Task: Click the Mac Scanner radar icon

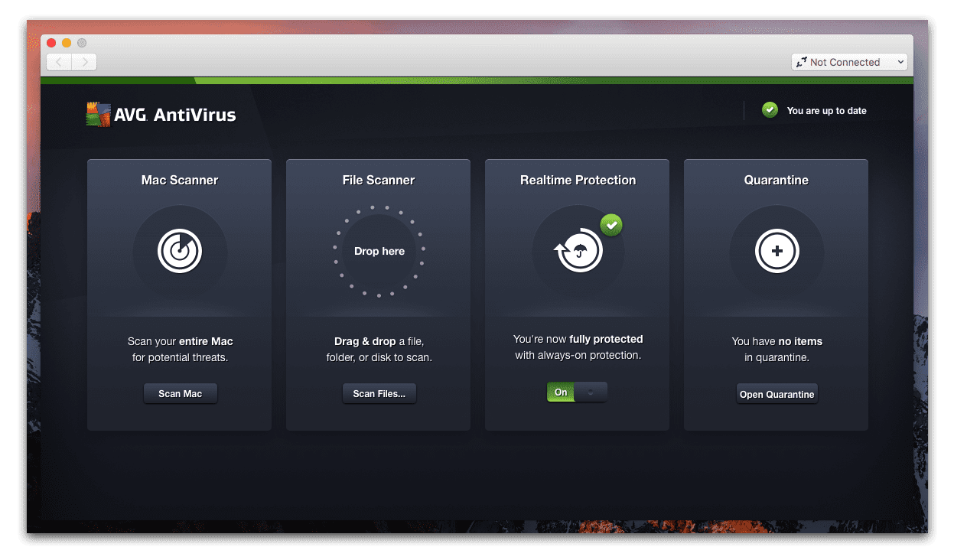Action: 180,251
